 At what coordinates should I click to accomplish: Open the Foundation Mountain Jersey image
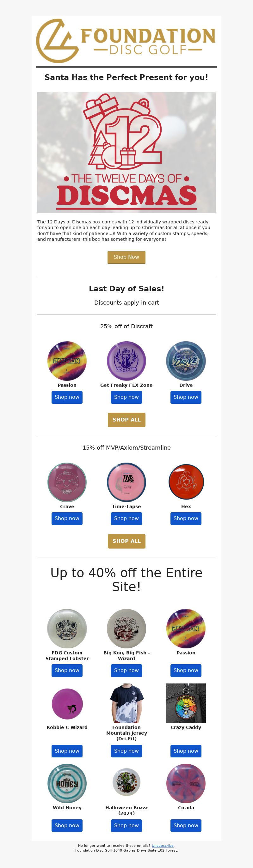[126, 703]
